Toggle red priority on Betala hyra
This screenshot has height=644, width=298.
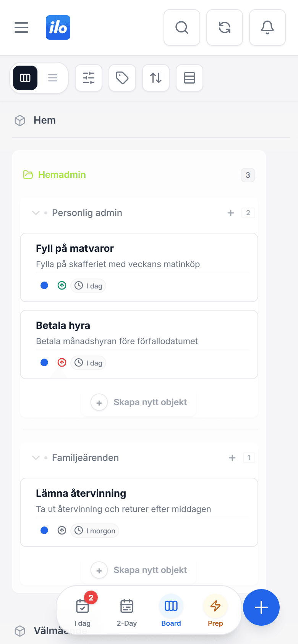(62, 362)
